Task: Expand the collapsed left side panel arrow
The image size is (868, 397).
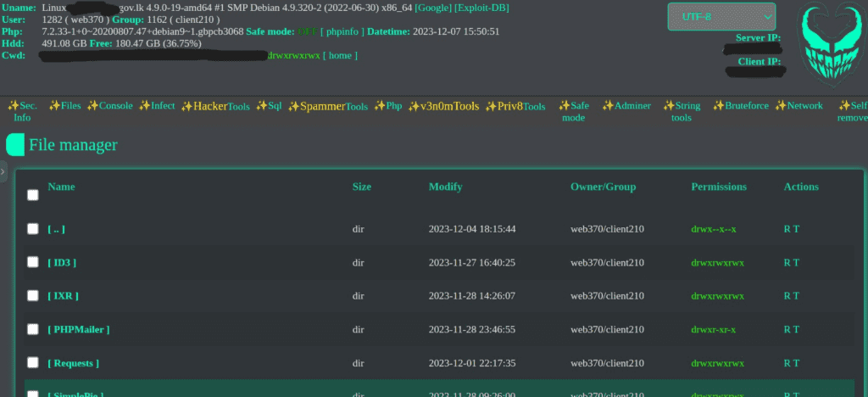Action: [x=3, y=171]
